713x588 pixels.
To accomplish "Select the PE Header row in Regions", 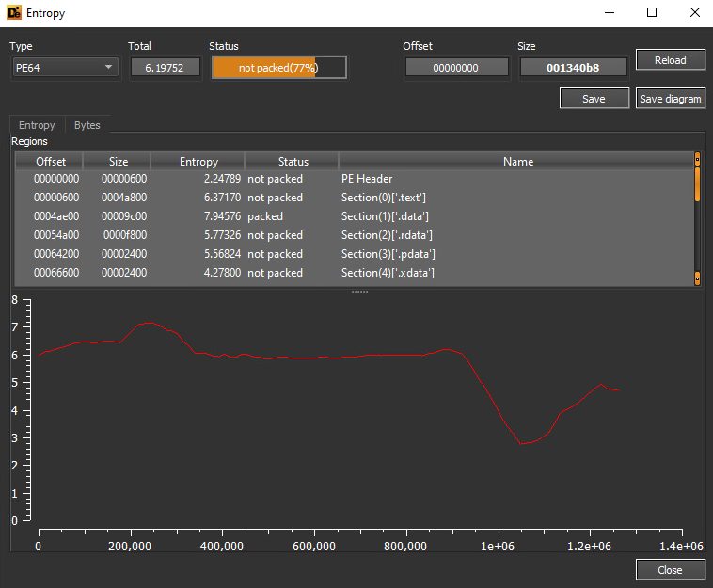I will tap(357, 179).
